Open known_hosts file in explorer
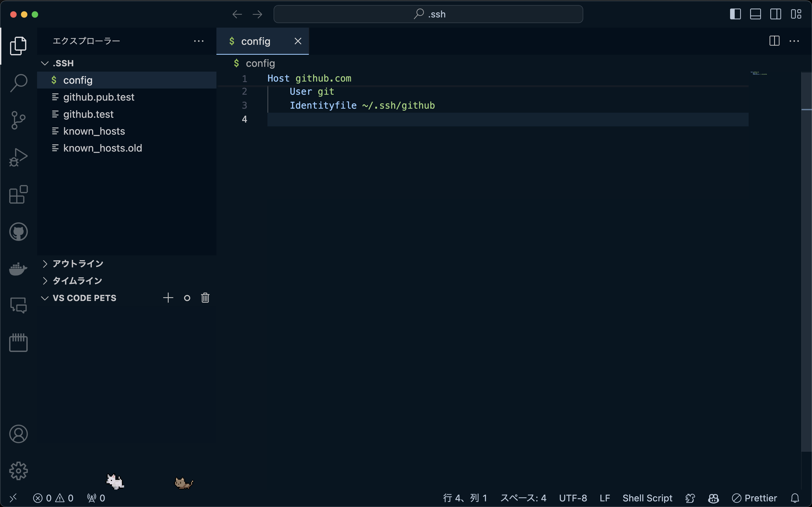Screen dimensions: 812x507 pyautogui.click(x=94, y=131)
